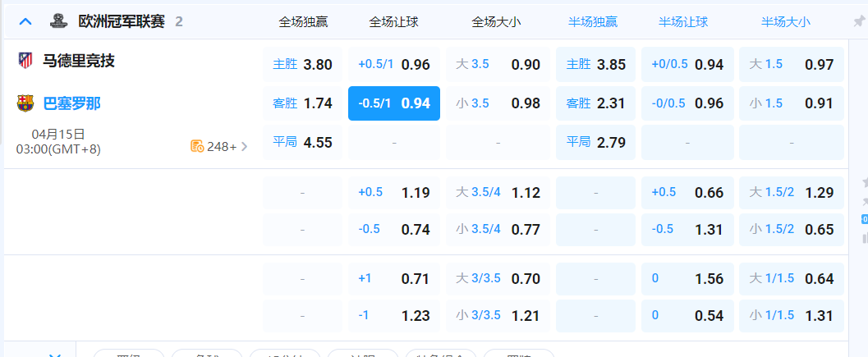Pick half-time 大 1.5 at 0.97
Image resolution: width=868 pixels, height=357 pixels.
tap(792, 64)
